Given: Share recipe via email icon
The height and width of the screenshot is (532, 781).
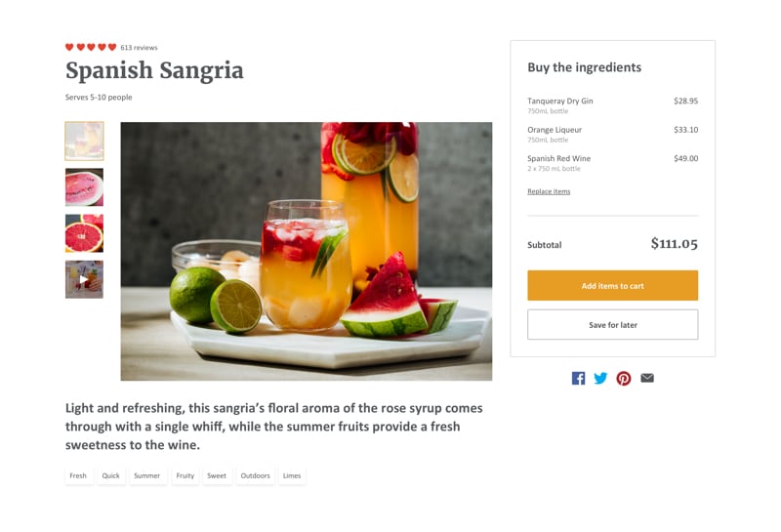Looking at the screenshot, I should click(x=647, y=378).
